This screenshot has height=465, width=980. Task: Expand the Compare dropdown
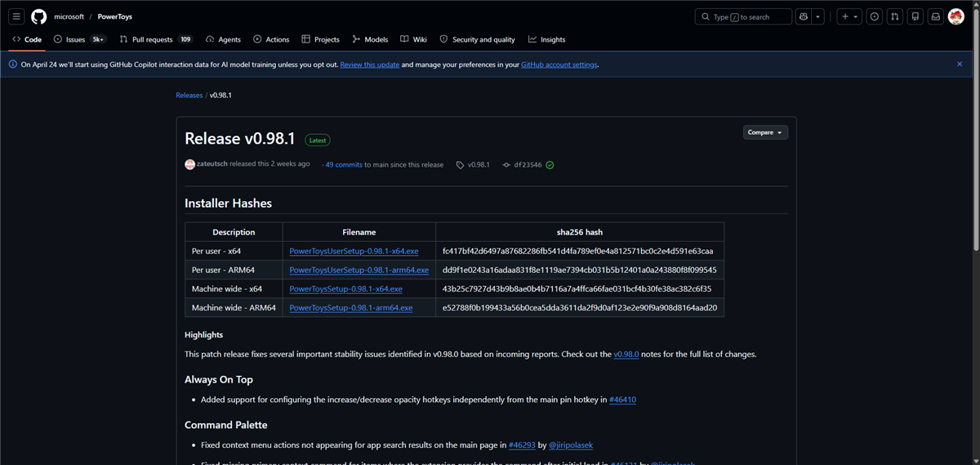[x=765, y=132]
